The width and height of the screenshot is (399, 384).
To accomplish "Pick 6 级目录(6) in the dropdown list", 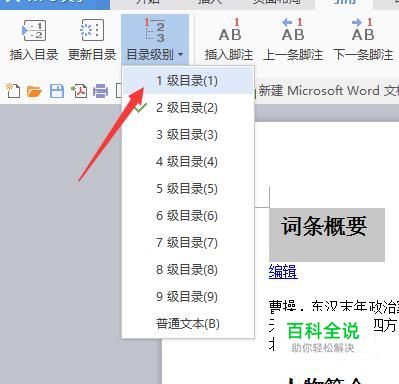I will (188, 216).
